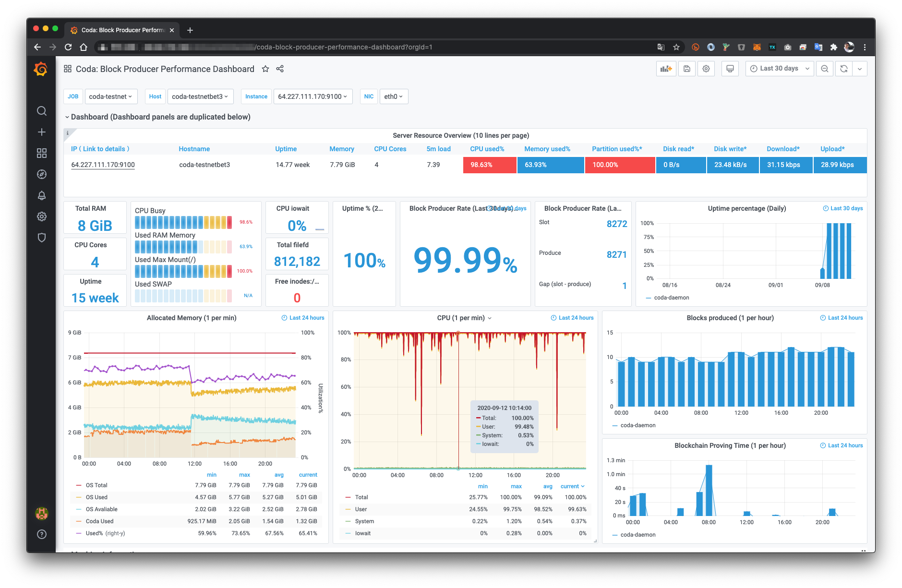Toggle the System series in the CPU legend
The height and width of the screenshot is (588, 902).
(x=364, y=521)
